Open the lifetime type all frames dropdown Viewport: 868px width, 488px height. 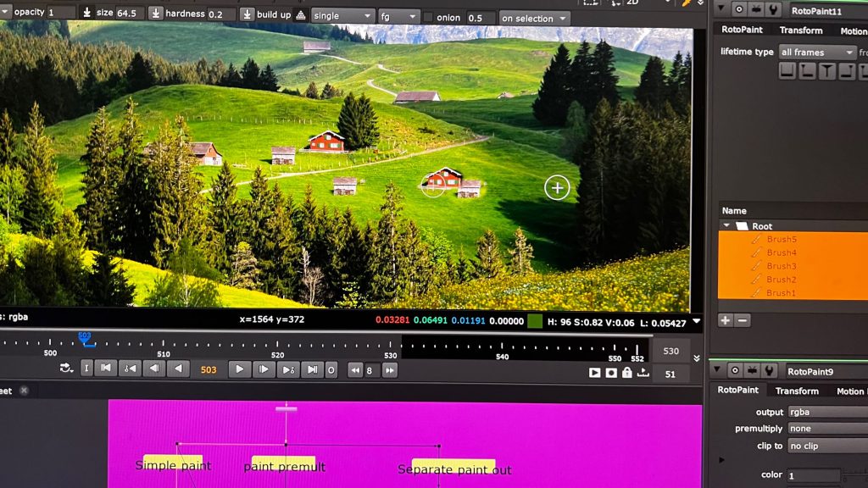coord(817,52)
